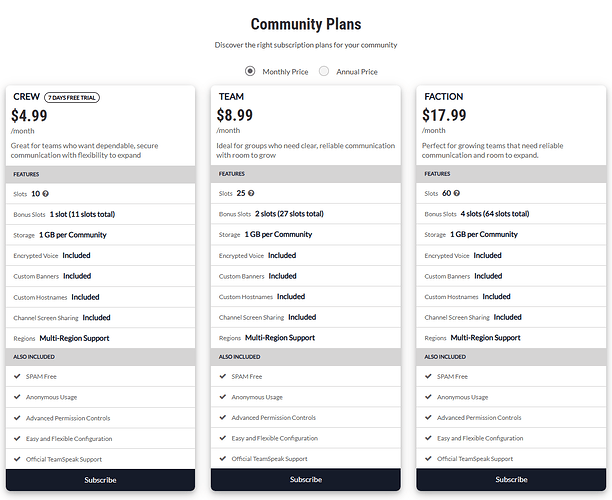This screenshot has height=500, width=612.
Task: Click the SPAM Free checkmark in CREW plan
Action: [x=17, y=376]
